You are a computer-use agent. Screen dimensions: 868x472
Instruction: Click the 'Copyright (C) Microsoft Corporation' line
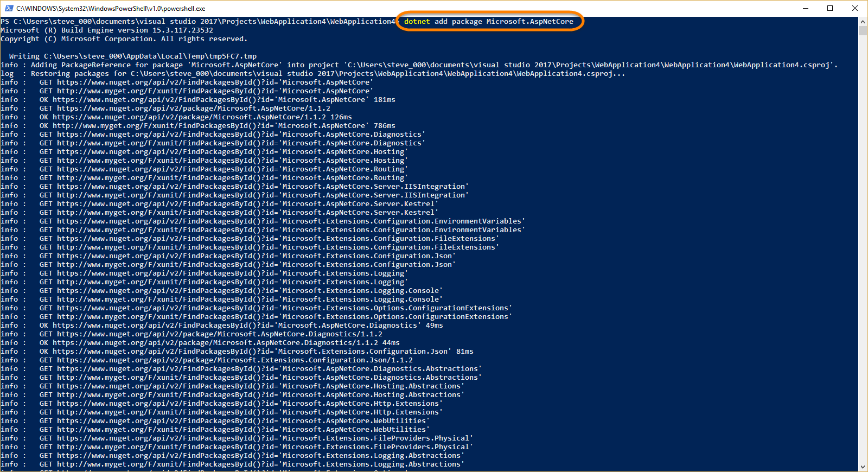[124, 39]
